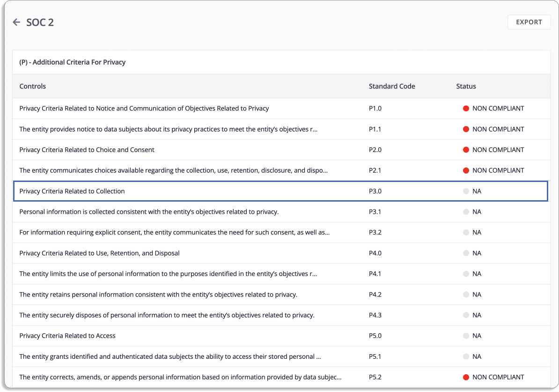The image size is (559, 392).
Task: Click the NA status text in row P4.3
Action: (x=477, y=315)
